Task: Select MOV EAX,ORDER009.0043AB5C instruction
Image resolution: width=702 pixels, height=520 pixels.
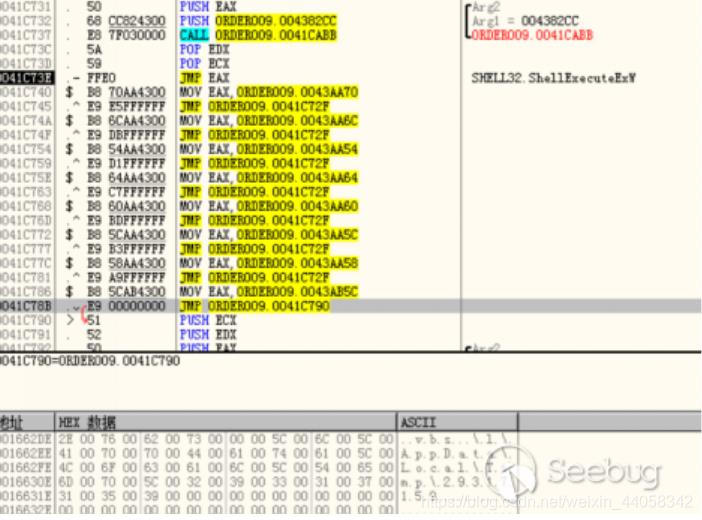Action: (269, 292)
